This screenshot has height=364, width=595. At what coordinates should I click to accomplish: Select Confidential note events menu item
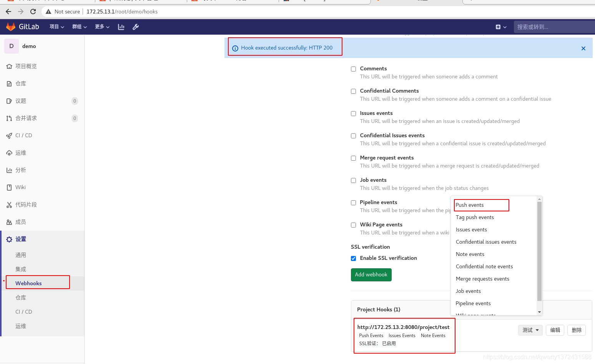coord(484,267)
